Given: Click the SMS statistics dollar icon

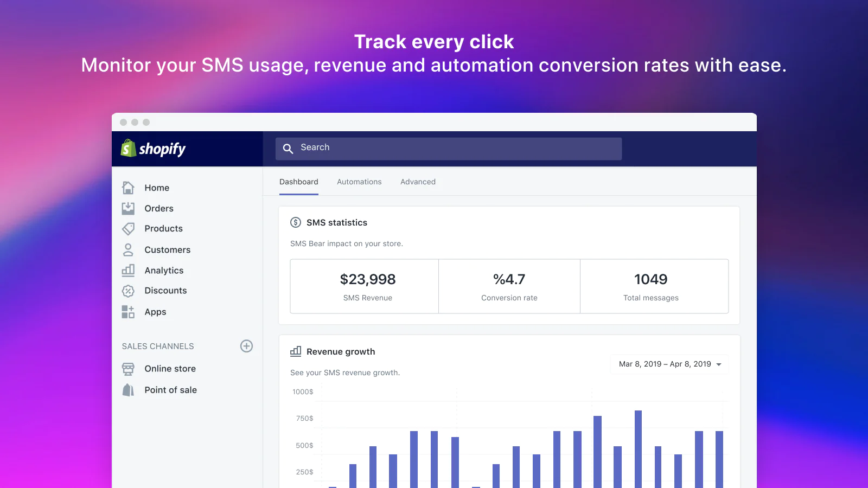Looking at the screenshot, I should click(x=296, y=222).
